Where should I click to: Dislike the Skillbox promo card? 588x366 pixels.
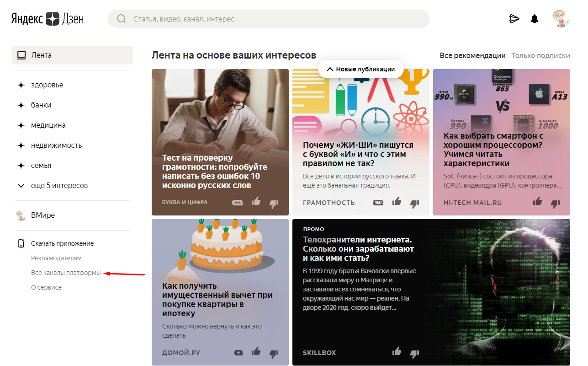coord(414,354)
